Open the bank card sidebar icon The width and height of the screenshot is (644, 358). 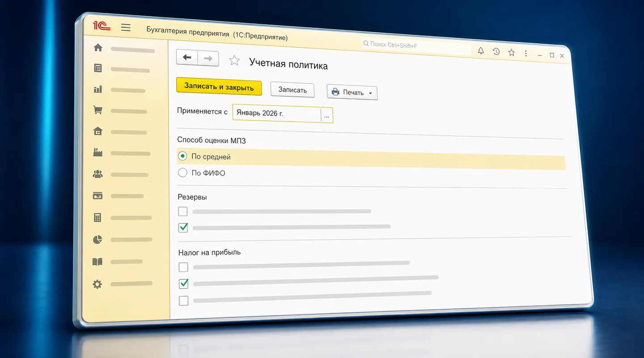point(97,196)
